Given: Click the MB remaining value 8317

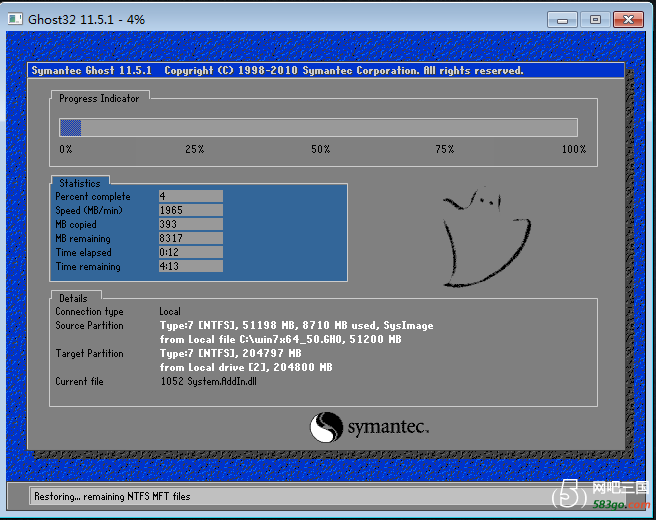Looking at the screenshot, I should (x=191, y=238).
